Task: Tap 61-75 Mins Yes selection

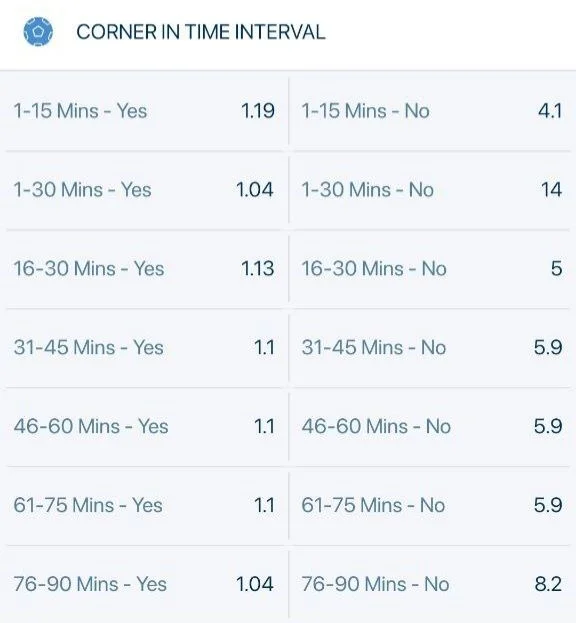Action: (144, 505)
